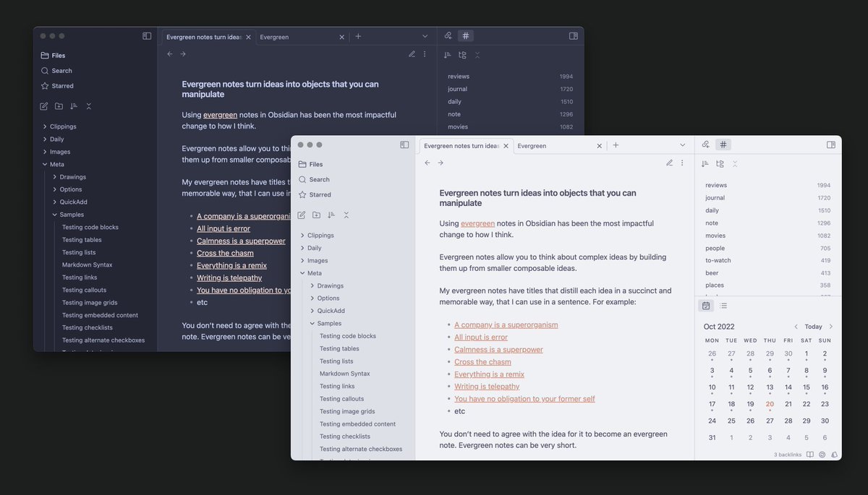Click sort order icon in dark window tags pane
Viewport: 868px width, 495px height.
[448, 55]
